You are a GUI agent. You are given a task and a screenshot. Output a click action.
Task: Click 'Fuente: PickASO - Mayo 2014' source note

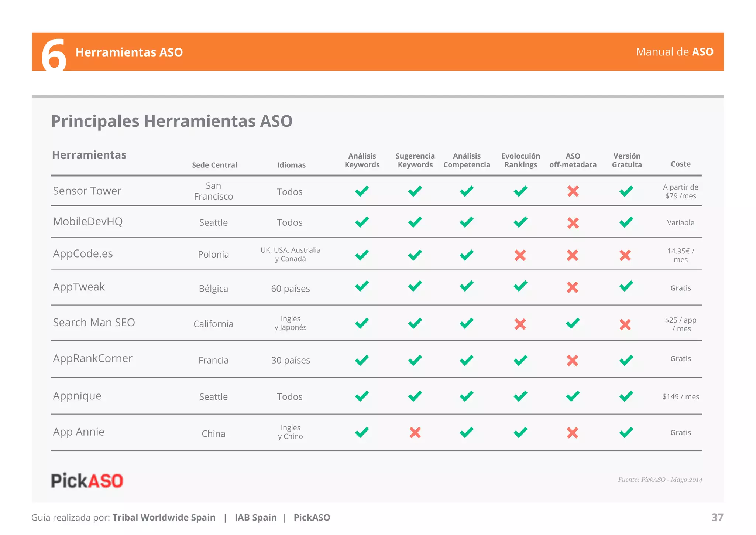(660, 480)
